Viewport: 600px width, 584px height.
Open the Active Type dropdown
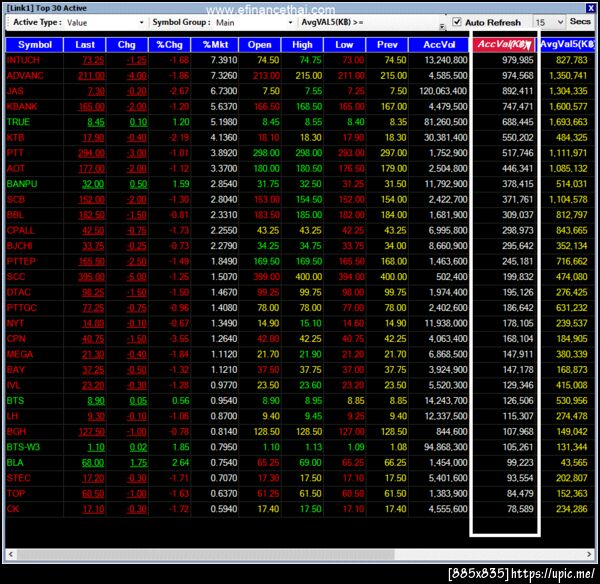click(141, 23)
